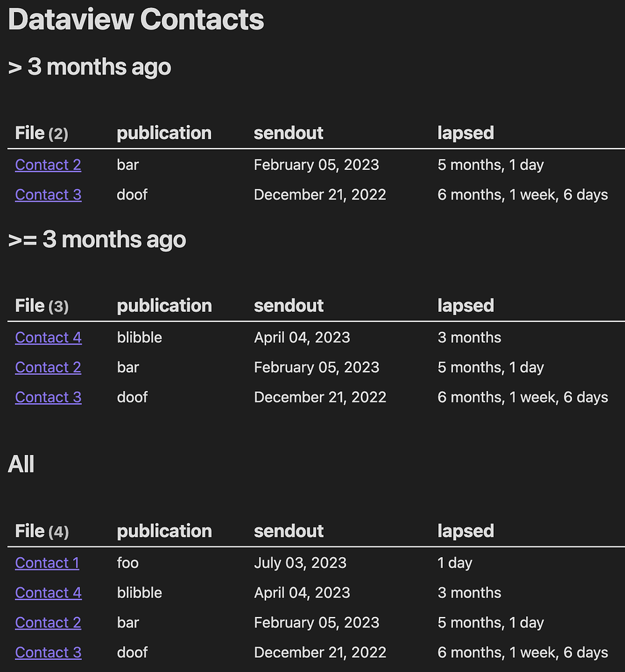Open Contact 2 from the '> 3 months ago' table
Viewport: 625px width, 672px height.
(48, 165)
